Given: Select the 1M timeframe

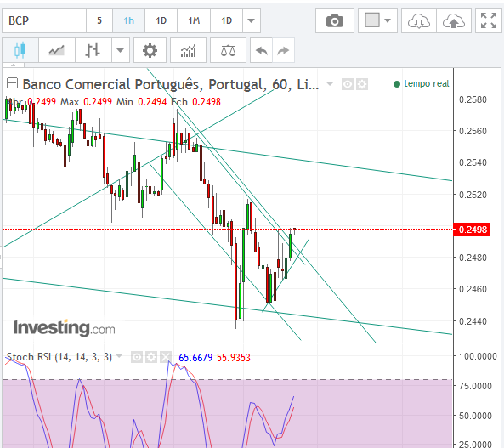Looking at the screenshot, I should click(194, 20).
